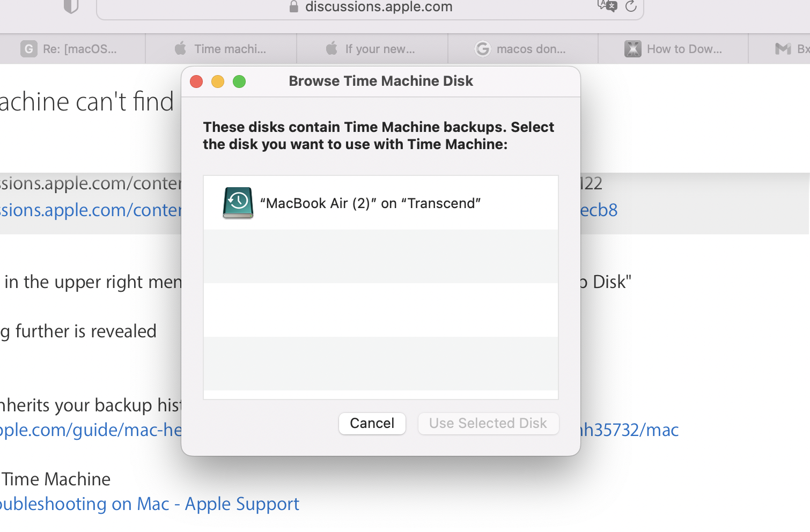
Task: Reload the page with the Safari refresh icon
Action: [x=631, y=6]
